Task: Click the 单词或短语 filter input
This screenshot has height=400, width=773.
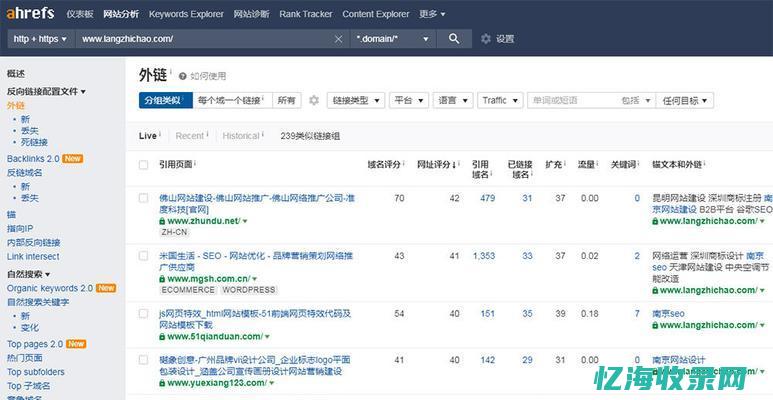Action: click(x=572, y=100)
